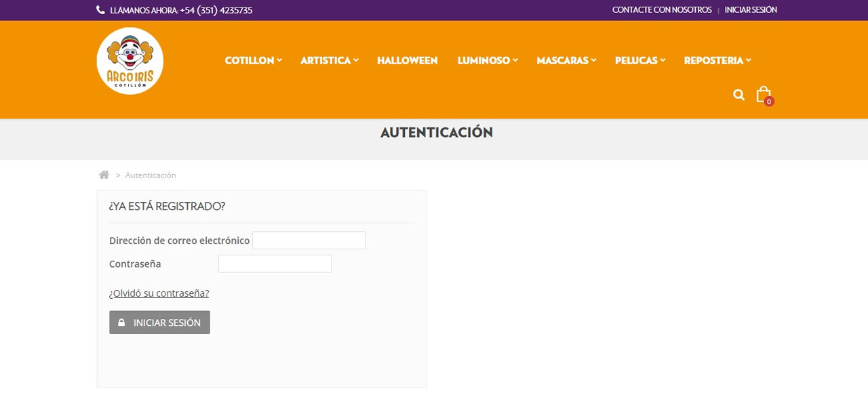
Task: Click the Arco Iris Cotillón clown logo
Action: (x=130, y=61)
